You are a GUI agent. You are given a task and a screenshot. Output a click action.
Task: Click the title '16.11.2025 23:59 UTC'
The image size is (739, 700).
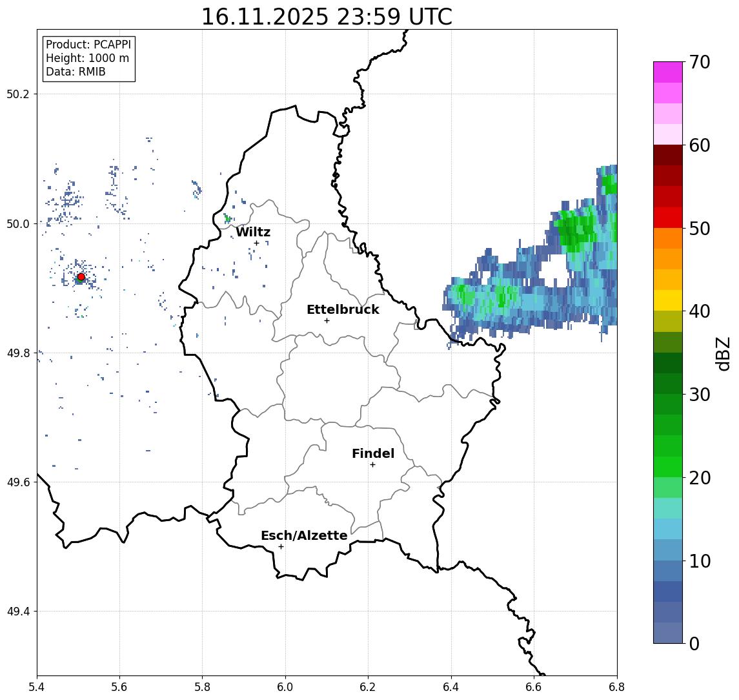click(x=327, y=17)
